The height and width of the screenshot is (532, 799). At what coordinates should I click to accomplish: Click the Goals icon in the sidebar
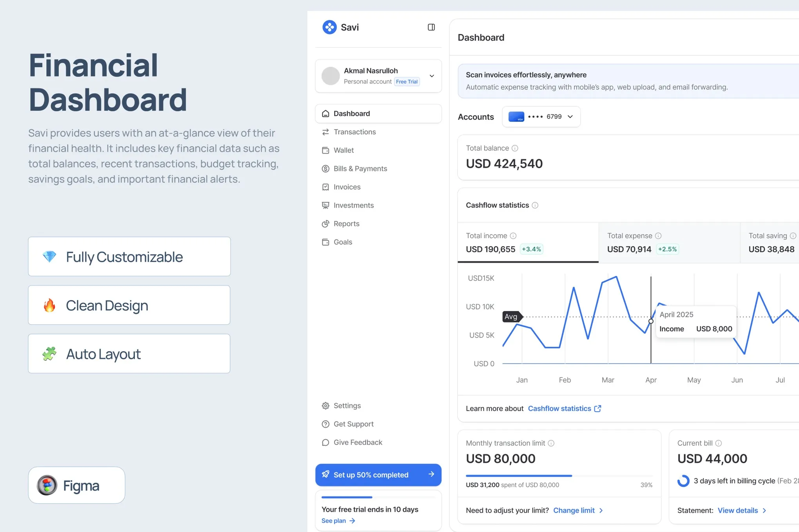click(325, 242)
